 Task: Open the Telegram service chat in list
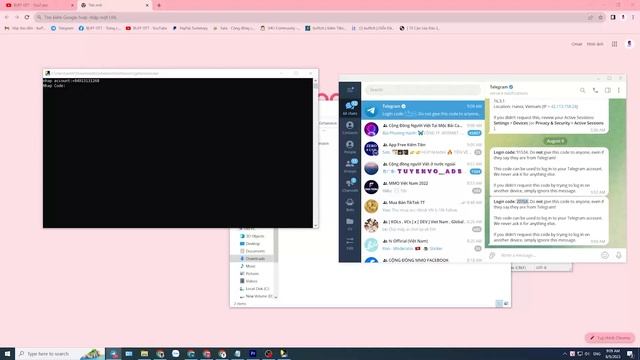point(423,110)
